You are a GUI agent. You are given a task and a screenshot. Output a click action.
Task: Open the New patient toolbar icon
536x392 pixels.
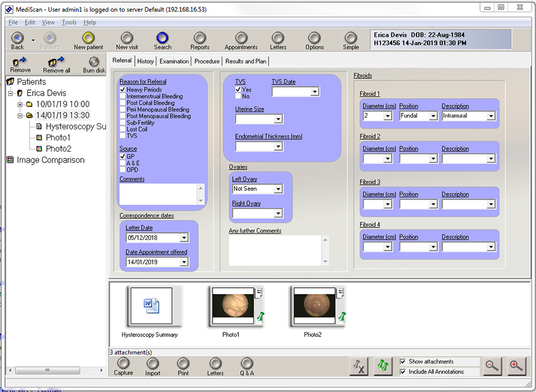click(88, 38)
